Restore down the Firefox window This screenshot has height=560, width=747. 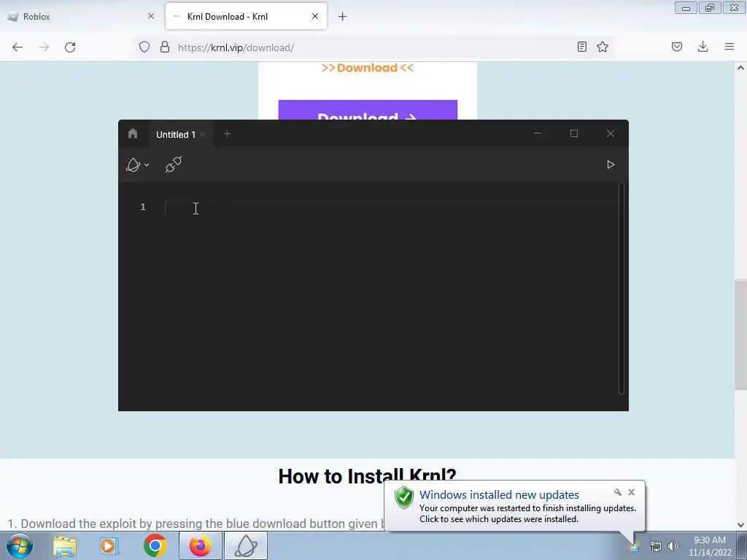[710, 7]
